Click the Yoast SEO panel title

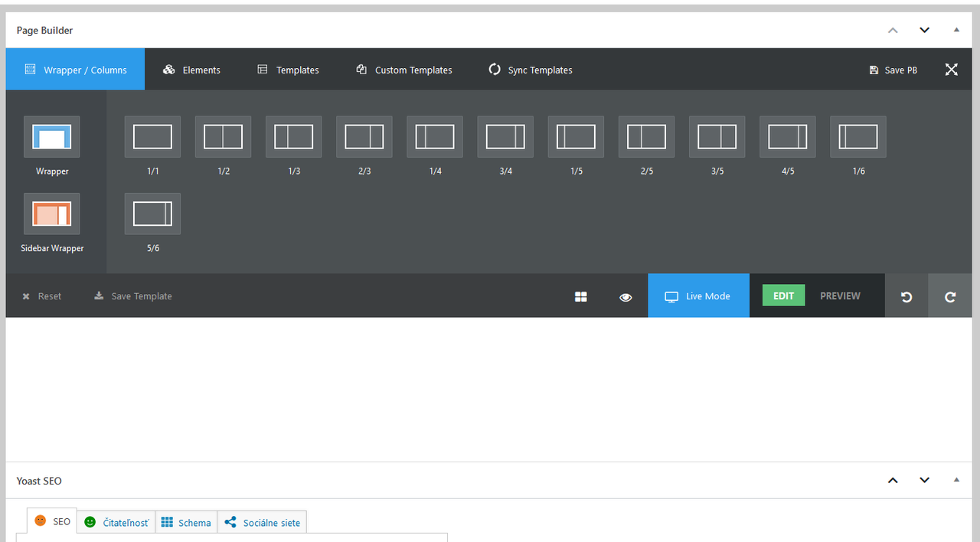(x=39, y=481)
